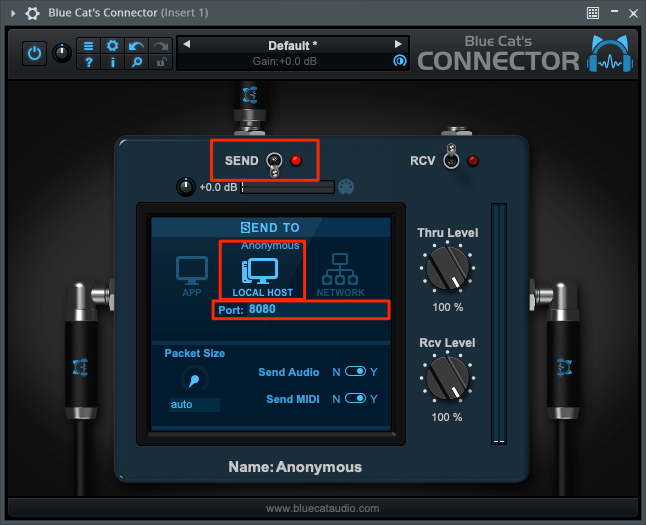This screenshot has width=646, height=525.
Task: Toggle the SEND switch
Action: pos(274,164)
